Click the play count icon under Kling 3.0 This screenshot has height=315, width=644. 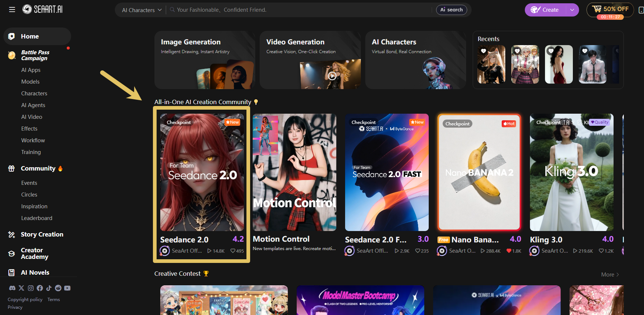click(x=575, y=251)
